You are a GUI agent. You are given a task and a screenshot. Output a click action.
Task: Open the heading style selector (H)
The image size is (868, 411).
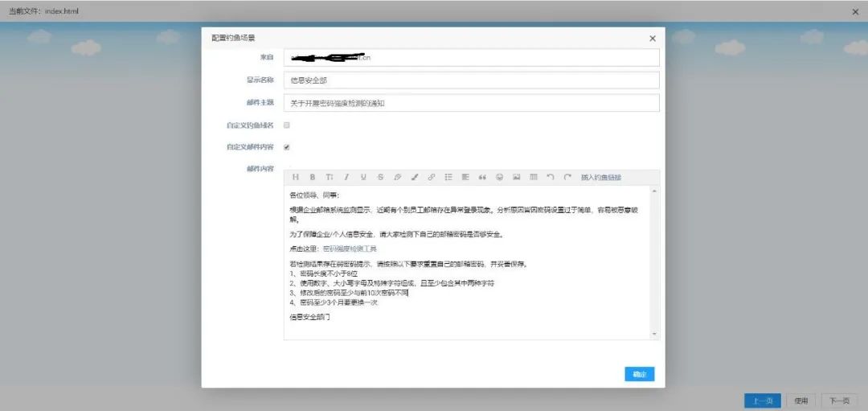click(x=295, y=177)
